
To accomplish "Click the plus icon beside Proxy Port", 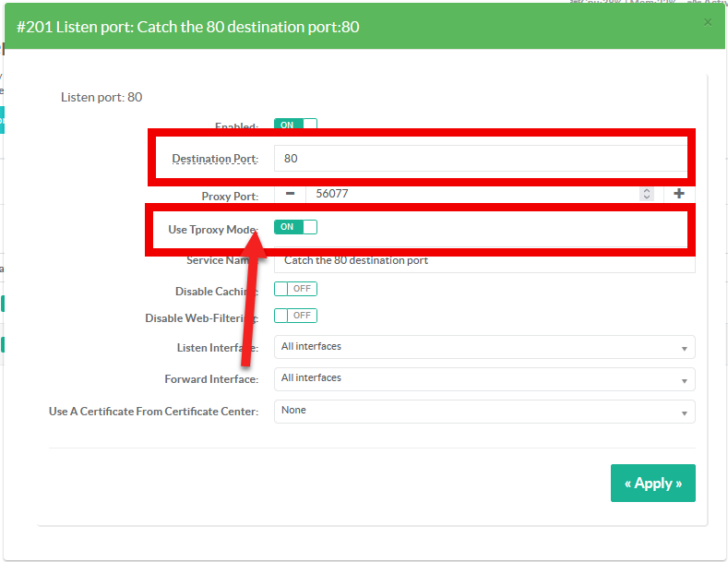I will (679, 194).
